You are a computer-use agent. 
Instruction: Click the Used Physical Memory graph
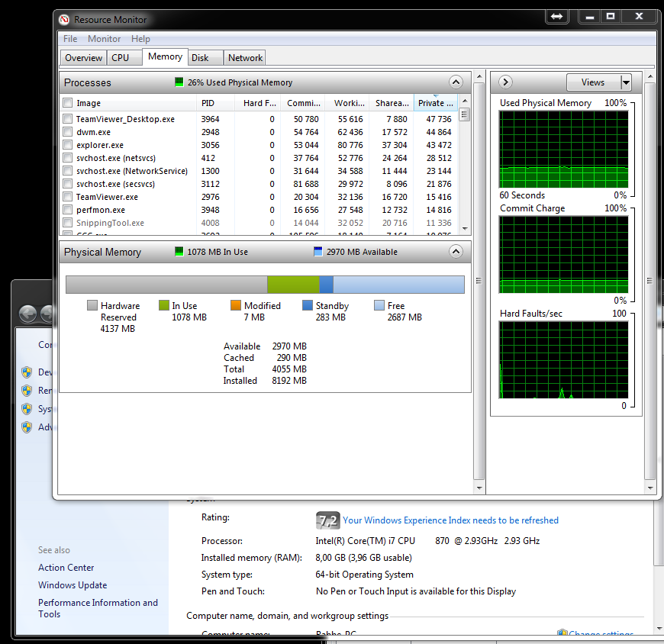[x=564, y=150]
